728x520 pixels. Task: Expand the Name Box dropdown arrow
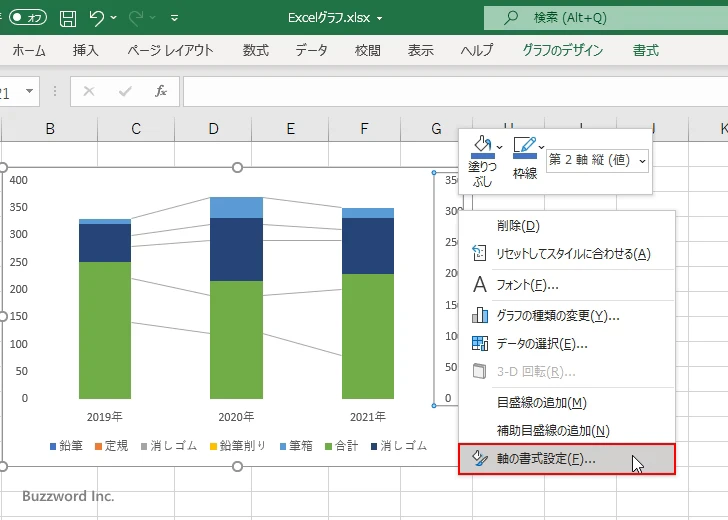pos(29,91)
